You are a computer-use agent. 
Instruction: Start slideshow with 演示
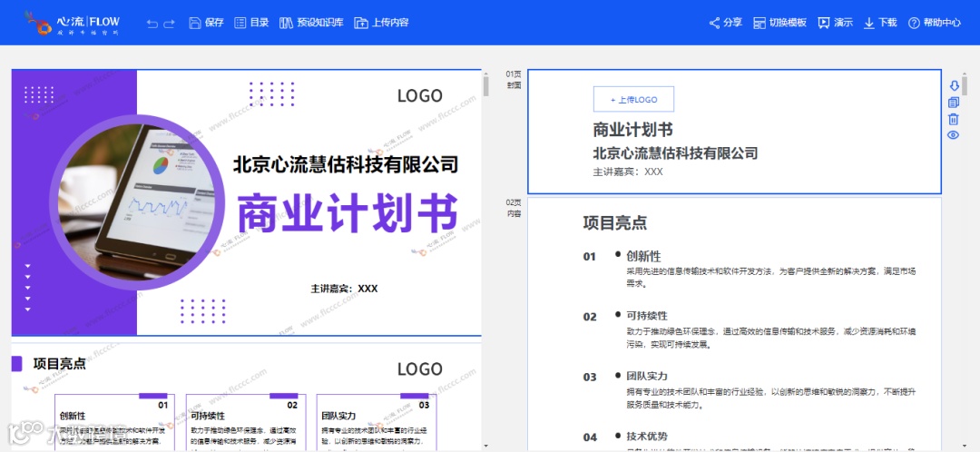pyautogui.click(x=836, y=23)
